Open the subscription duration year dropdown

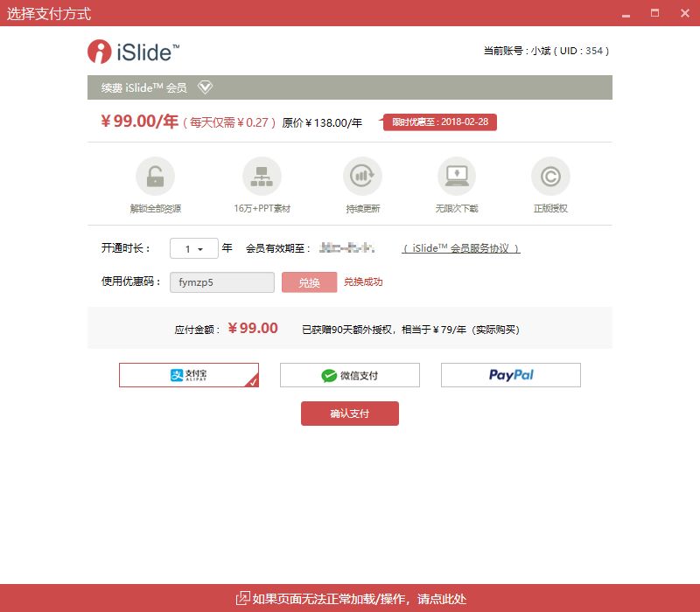(194, 248)
